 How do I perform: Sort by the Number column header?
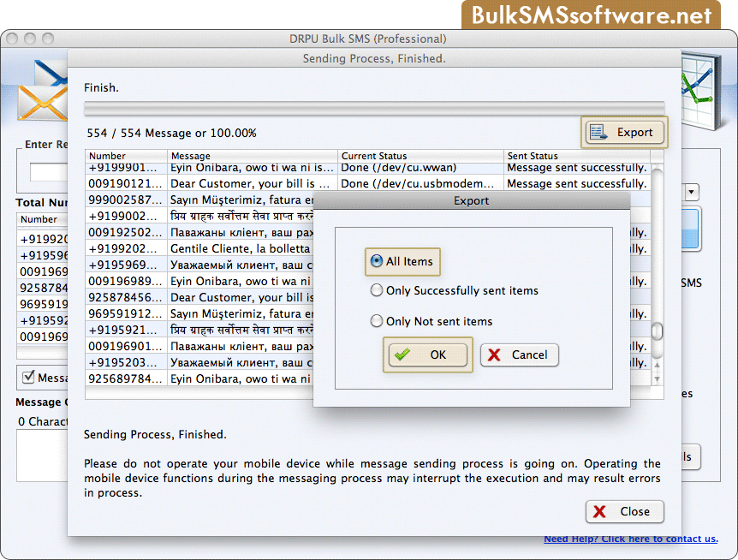126,156
